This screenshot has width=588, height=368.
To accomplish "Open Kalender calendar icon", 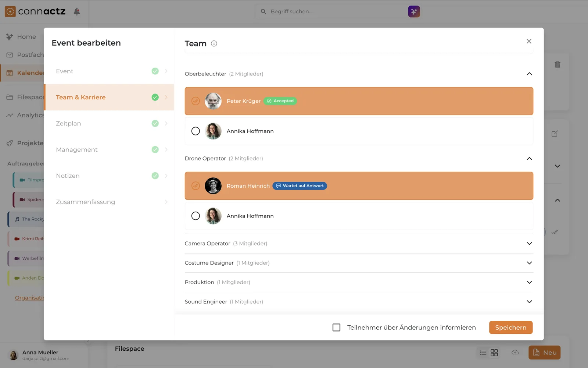I will 10,73.
